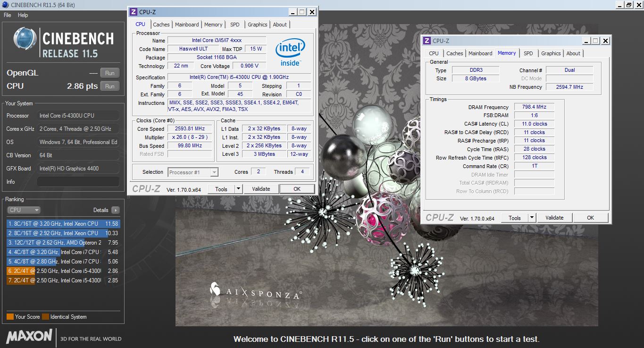The width and height of the screenshot is (644, 348).
Task: Select ranking entry 8C/16T @ 2.92 GHz Xeon
Action: tap(63, 233)
